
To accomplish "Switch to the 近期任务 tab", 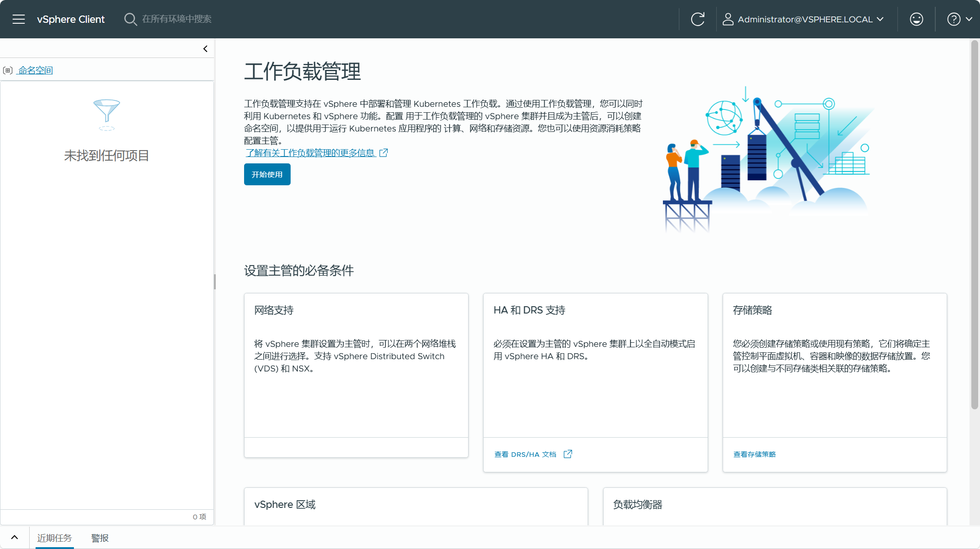I will [x=54, y=538].
